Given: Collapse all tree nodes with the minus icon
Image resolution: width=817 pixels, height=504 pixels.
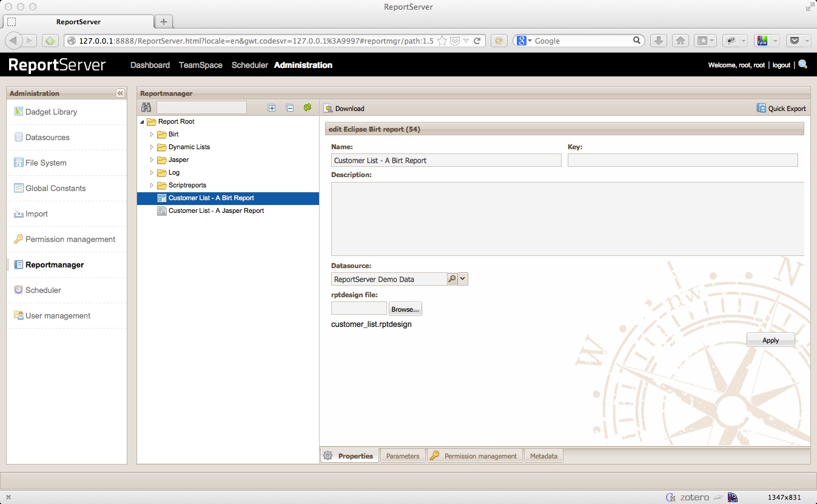Looking at the screenshot, I should pyautogui.click(x=290, y=108).
